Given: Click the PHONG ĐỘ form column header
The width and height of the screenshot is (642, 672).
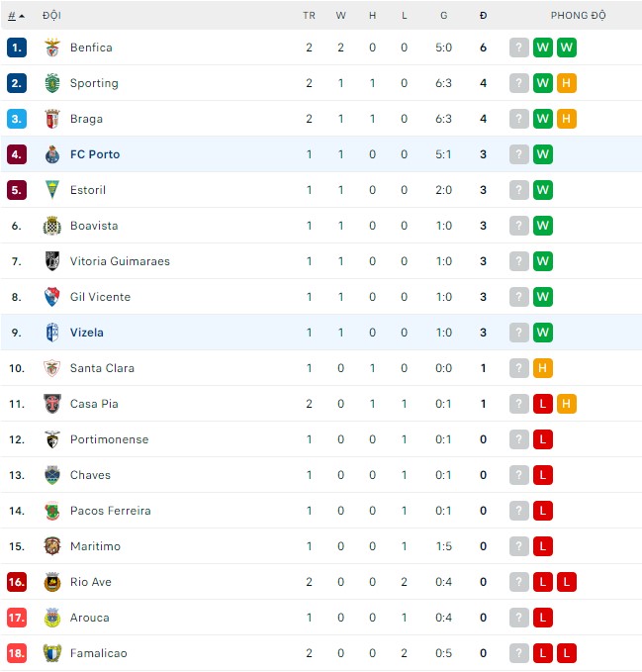Looking at the screenshot, I should tap(578, 16).
